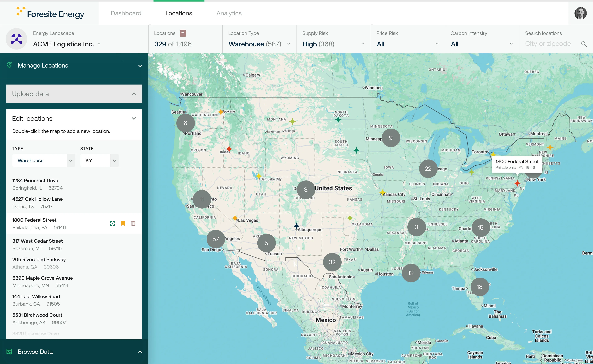
Task: Select the 317 West Cedar Street location
Action: point(38,244)
